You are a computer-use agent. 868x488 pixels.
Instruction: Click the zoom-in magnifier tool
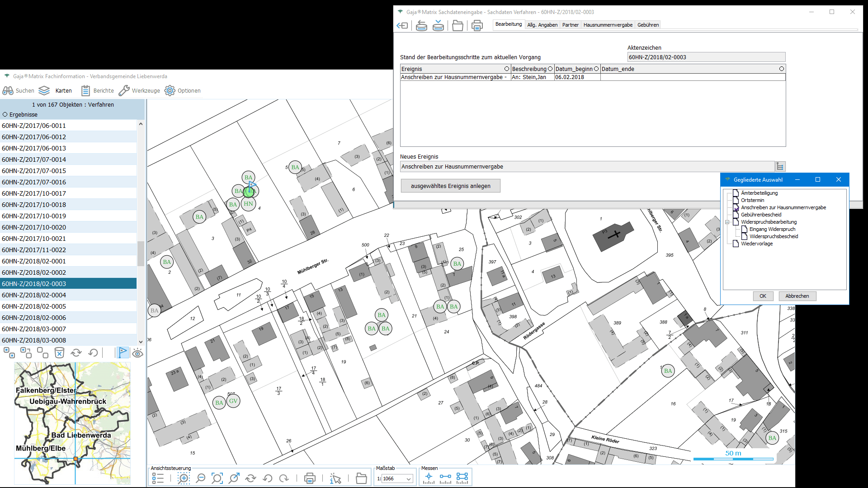pyautogui.click(x=184, y=478)
